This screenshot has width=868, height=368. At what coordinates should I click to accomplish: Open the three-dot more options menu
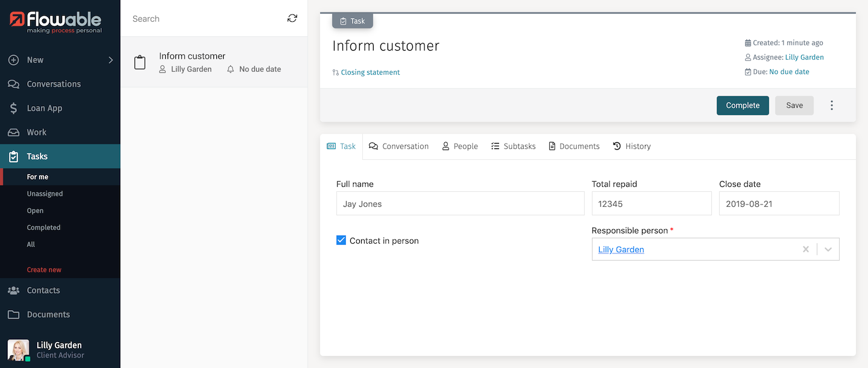pos(832,106)
